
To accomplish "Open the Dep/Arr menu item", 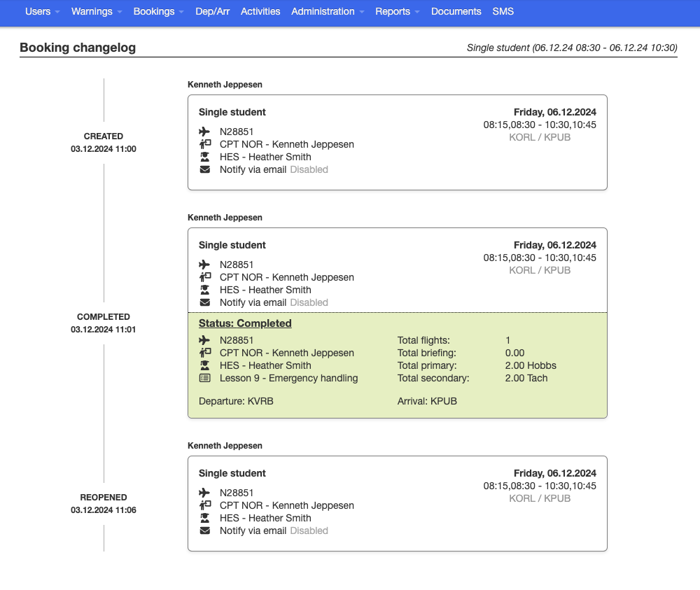I will [212, 11].
